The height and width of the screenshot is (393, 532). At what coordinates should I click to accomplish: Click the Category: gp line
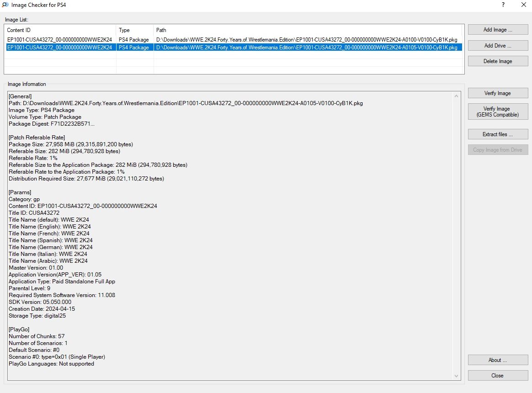click(x=24, y=199)
